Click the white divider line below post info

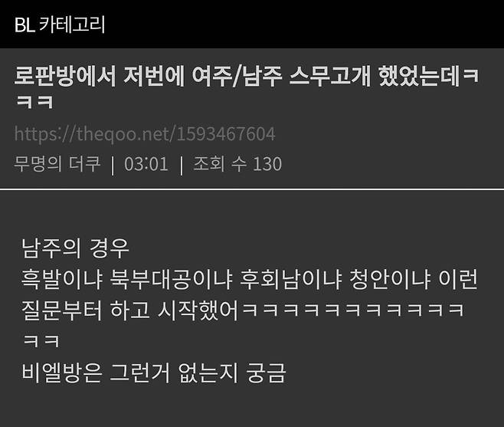tap(252, 189)
